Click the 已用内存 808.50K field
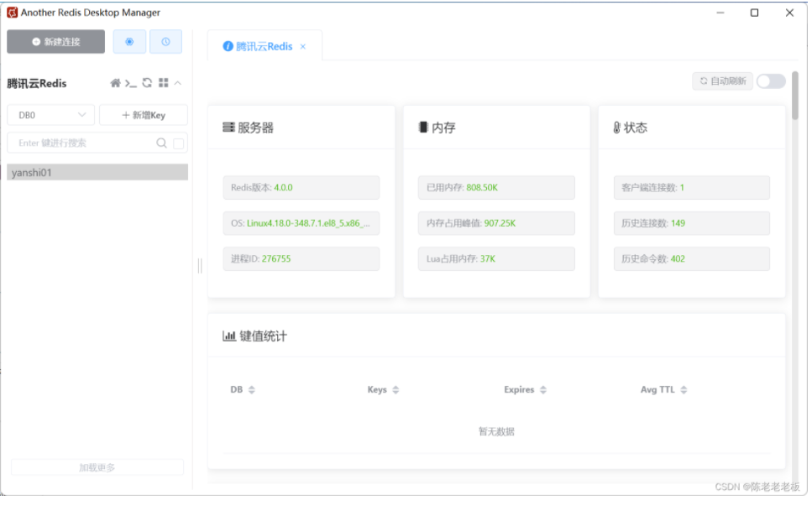Viewport: 812px width, 516px height. click(496, 187)
